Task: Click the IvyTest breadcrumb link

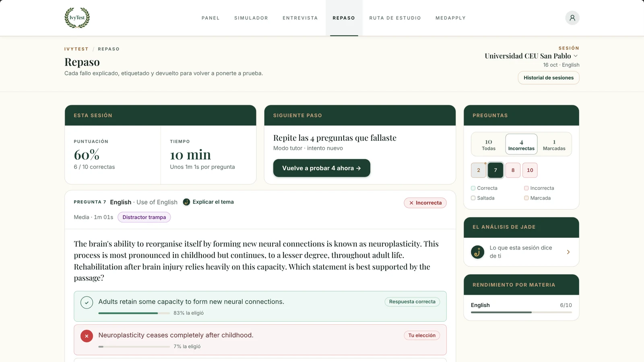Action: pos(76,49)
